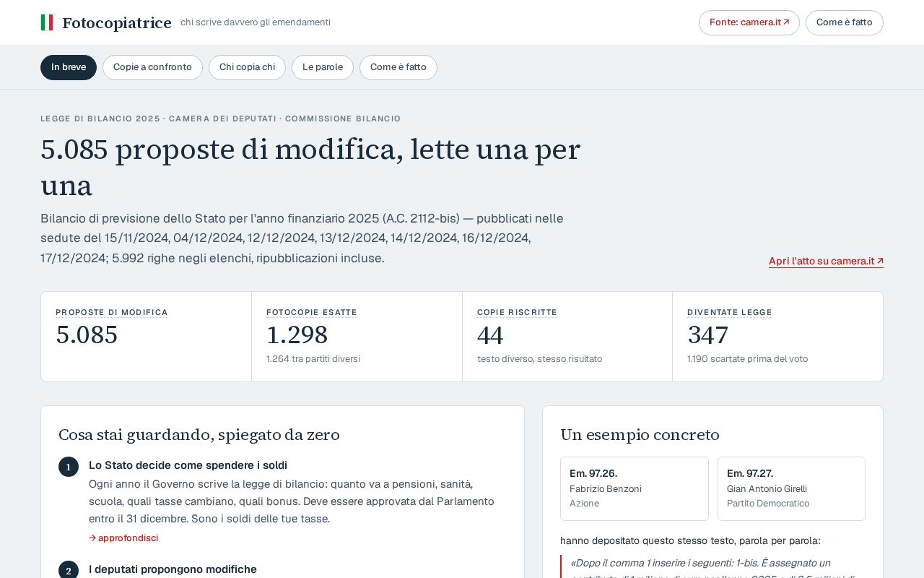Viewport: 924px width, 578px height.
Task: Click the Copie riscritte label
Action: pyautogui.click(x=517, y=312)
